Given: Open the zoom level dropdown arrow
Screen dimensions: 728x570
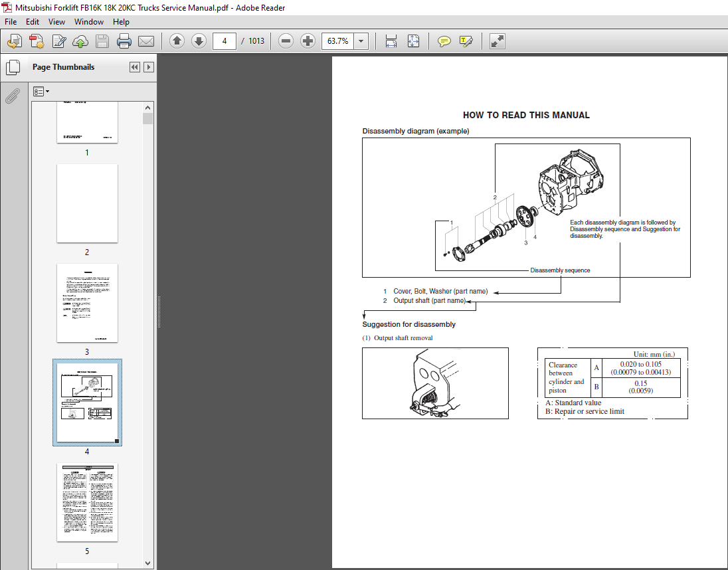Looking at the screenshot, I should [x=361, y=41].
